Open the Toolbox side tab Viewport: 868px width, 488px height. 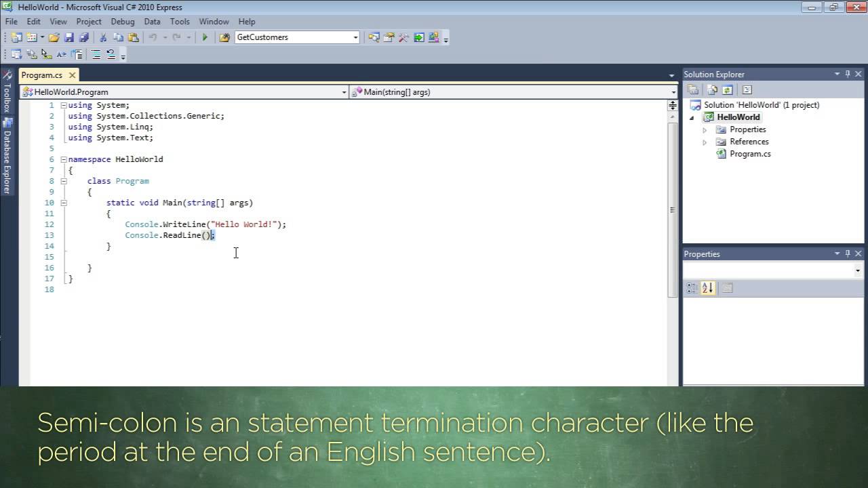click(x=7, y=91)
